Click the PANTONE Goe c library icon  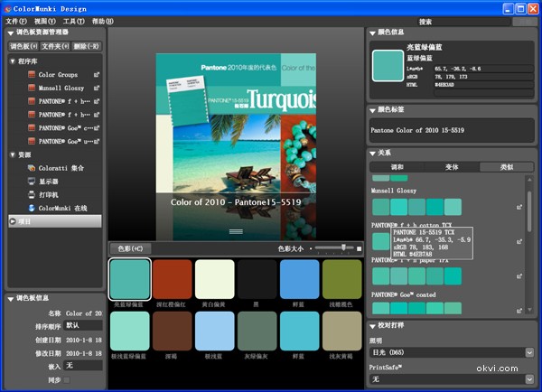32,128
